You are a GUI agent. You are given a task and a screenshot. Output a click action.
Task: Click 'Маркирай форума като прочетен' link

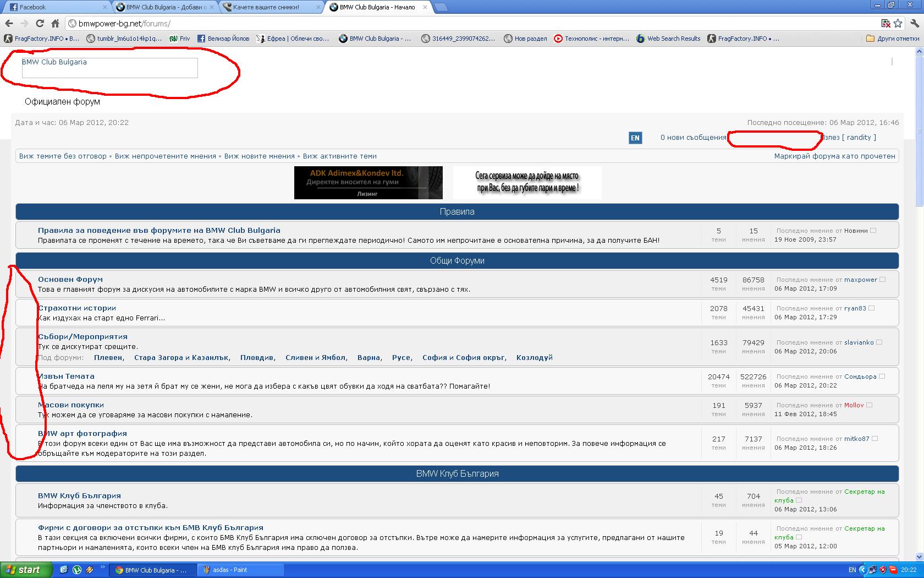[x=835, y=156]
